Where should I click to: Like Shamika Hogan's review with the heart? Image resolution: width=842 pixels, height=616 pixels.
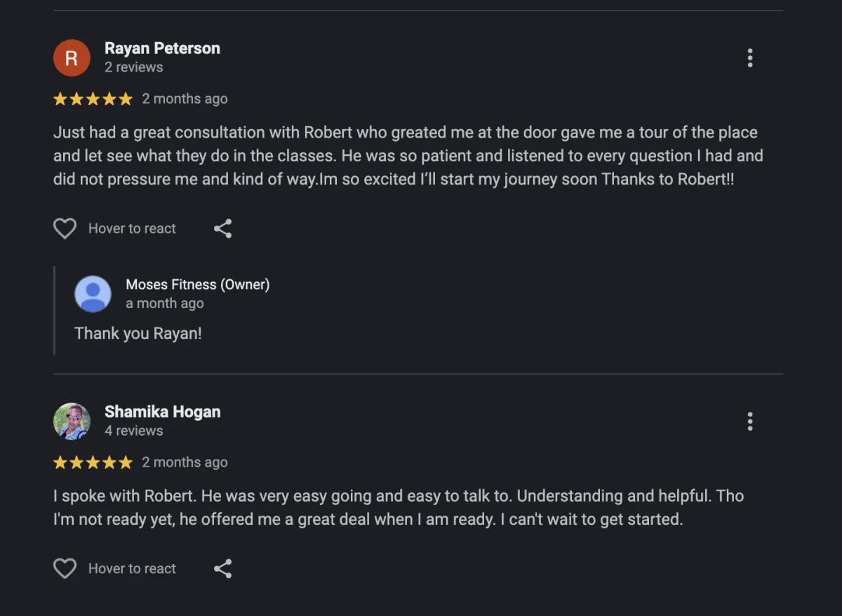pos(65,569)
